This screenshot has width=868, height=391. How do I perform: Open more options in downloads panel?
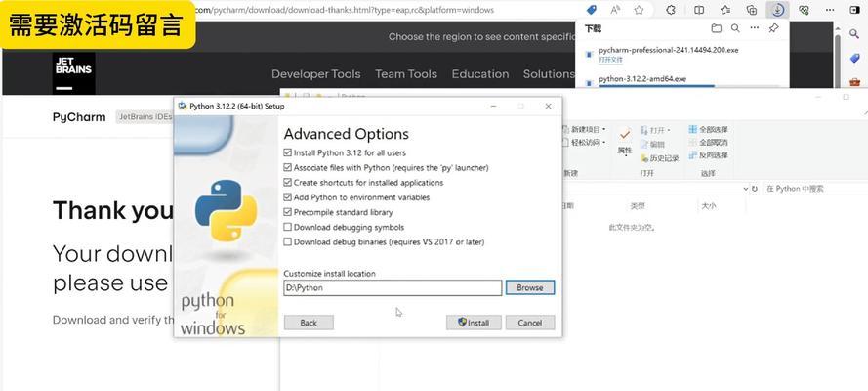(754, 28)
